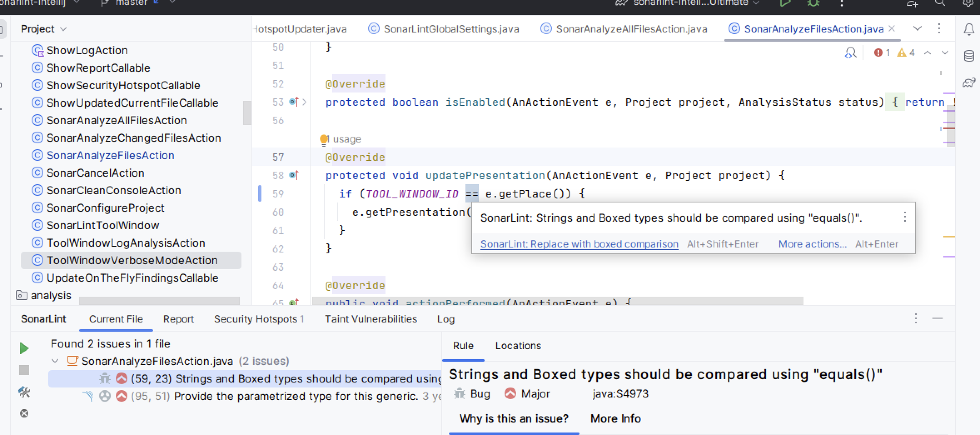
Task: Switch to SonarLintGlobalSettings.java tab
Action: (x=444, y=29)
